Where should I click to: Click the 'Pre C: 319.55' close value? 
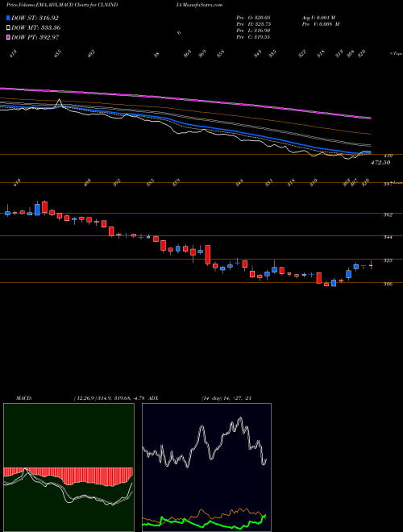pyautogui.click(x=253, y=37)
